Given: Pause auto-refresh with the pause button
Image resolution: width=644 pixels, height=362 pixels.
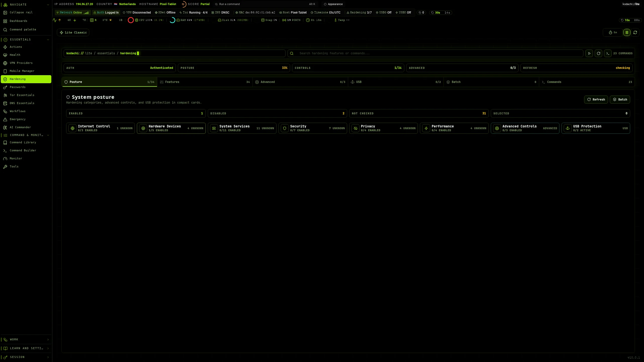Looking at the screenshot, I should pyautogui.click(x=627, y=32).
